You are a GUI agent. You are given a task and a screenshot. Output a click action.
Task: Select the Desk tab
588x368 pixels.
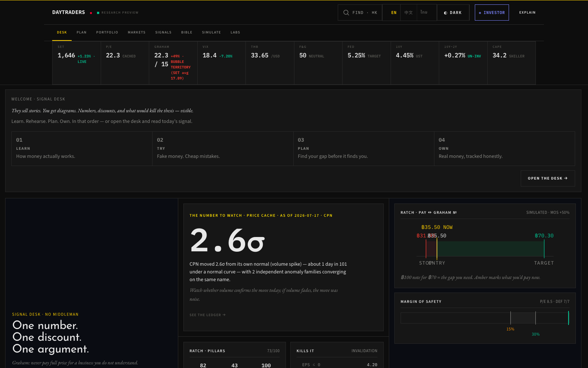(x=62, y=32)
